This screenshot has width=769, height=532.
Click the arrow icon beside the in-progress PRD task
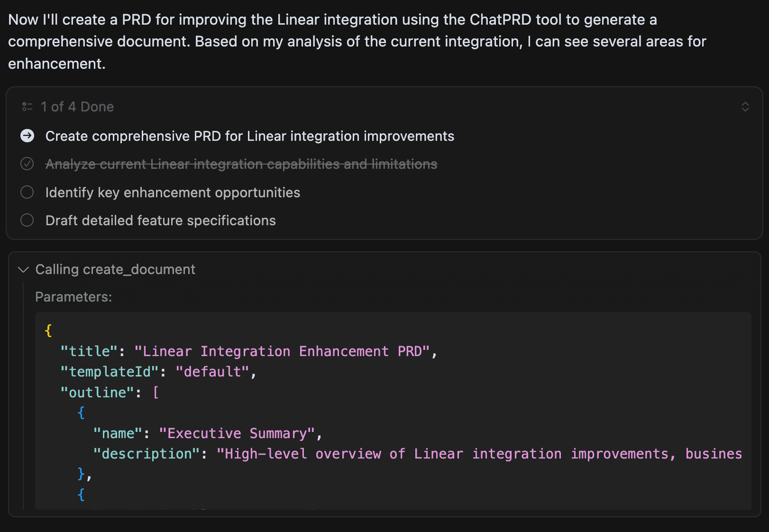click(x=27, y=136)
